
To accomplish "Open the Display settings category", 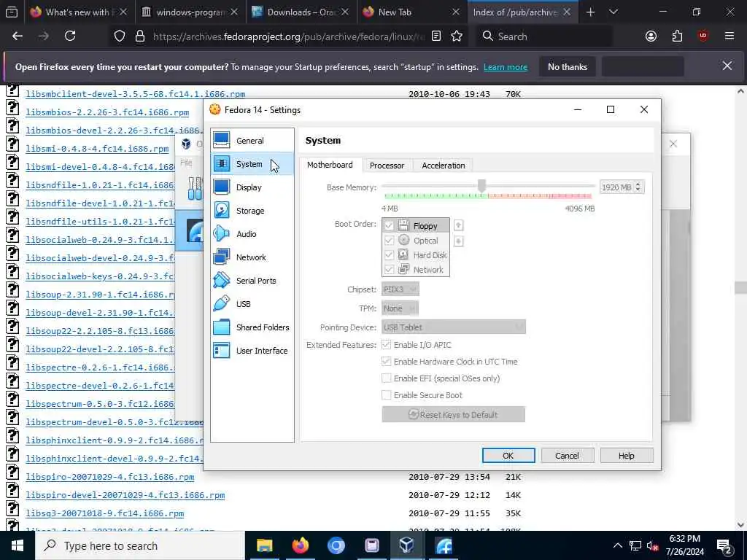I will [x=252, y=187].
